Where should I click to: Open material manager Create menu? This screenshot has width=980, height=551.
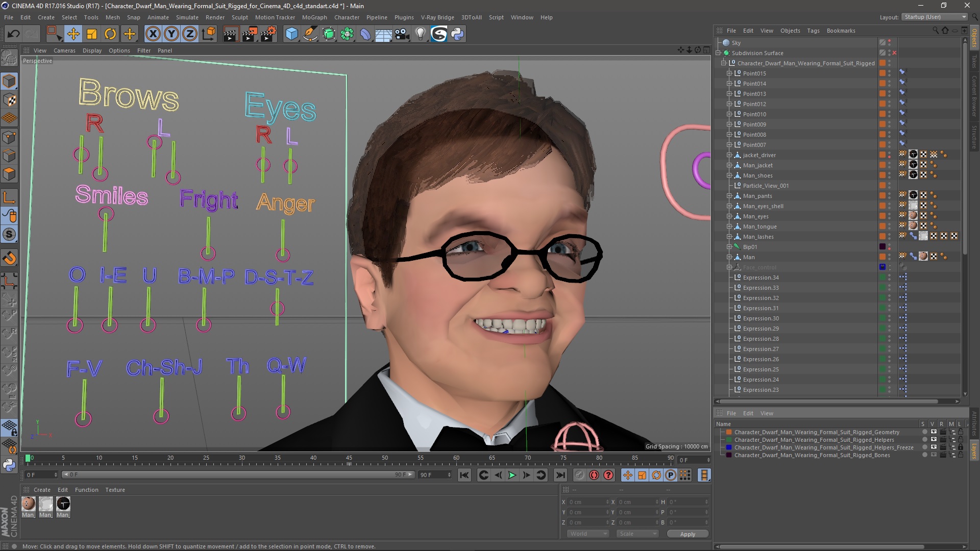42,490
